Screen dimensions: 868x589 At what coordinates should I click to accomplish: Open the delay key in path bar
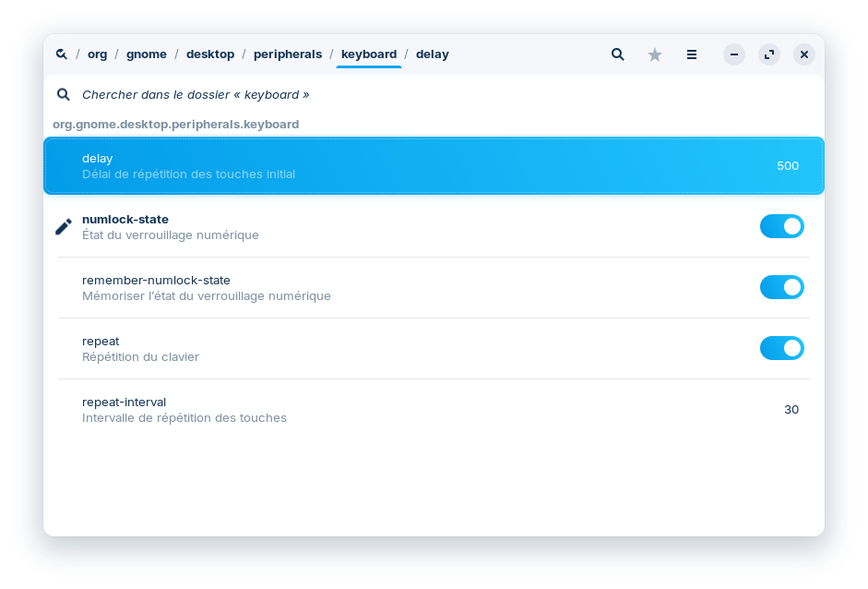433,54
